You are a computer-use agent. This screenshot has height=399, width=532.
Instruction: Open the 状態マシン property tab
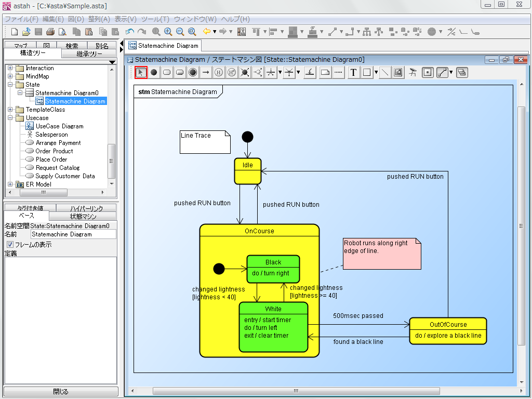[x=83, y=216]
